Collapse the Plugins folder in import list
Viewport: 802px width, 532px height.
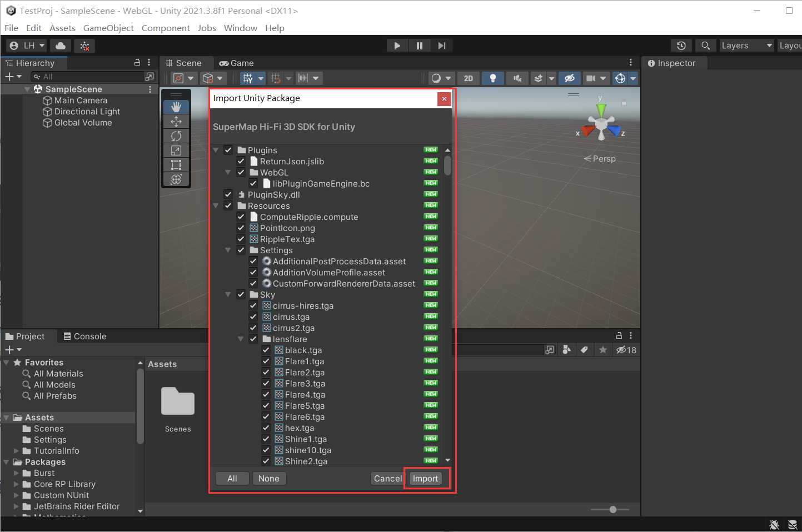216,150
